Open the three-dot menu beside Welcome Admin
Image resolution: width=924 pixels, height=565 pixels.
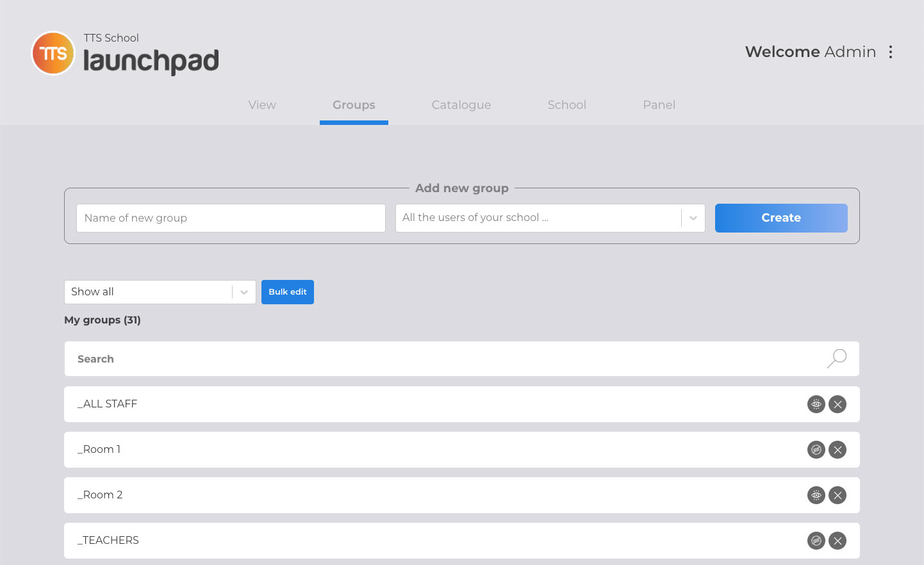pyautogui.click(x=891, y=52)
